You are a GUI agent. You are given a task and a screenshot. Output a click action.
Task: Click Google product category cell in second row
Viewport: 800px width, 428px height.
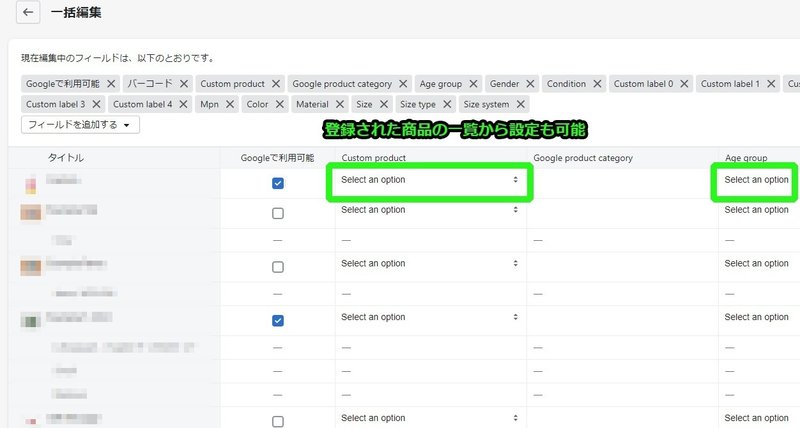tap(622, 213)
